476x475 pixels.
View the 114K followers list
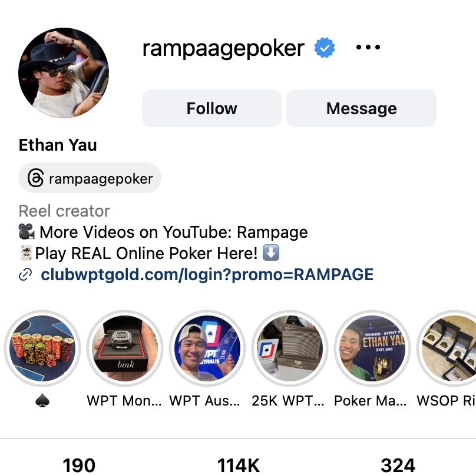point(239,466)
